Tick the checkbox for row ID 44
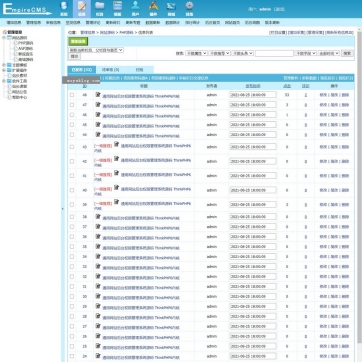Image resolution: width=362 pixels, height=362 pixels. pos(72,135)
